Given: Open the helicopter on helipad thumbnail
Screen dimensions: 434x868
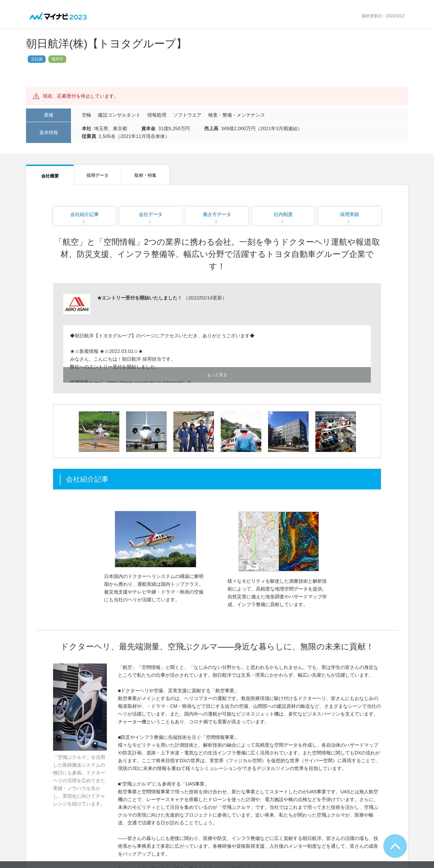Looking at the screenshot, I should (x=99, y=431).
